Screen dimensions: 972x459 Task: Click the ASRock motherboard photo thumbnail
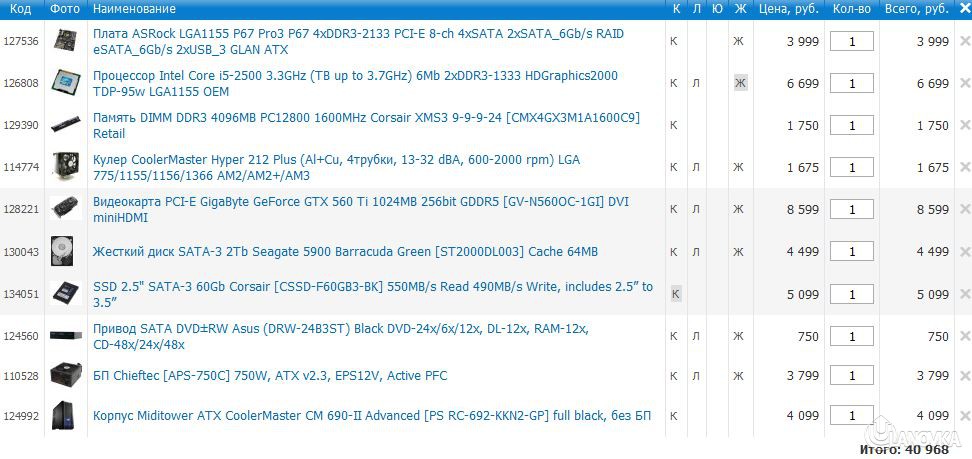(x=66, y=41)
